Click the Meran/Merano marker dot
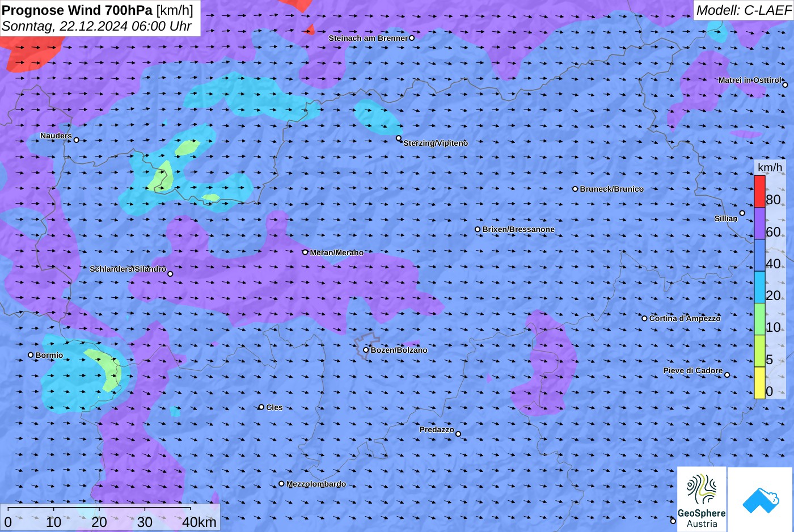The width and height of the screenshot is (794, 532). pos(305,252)
